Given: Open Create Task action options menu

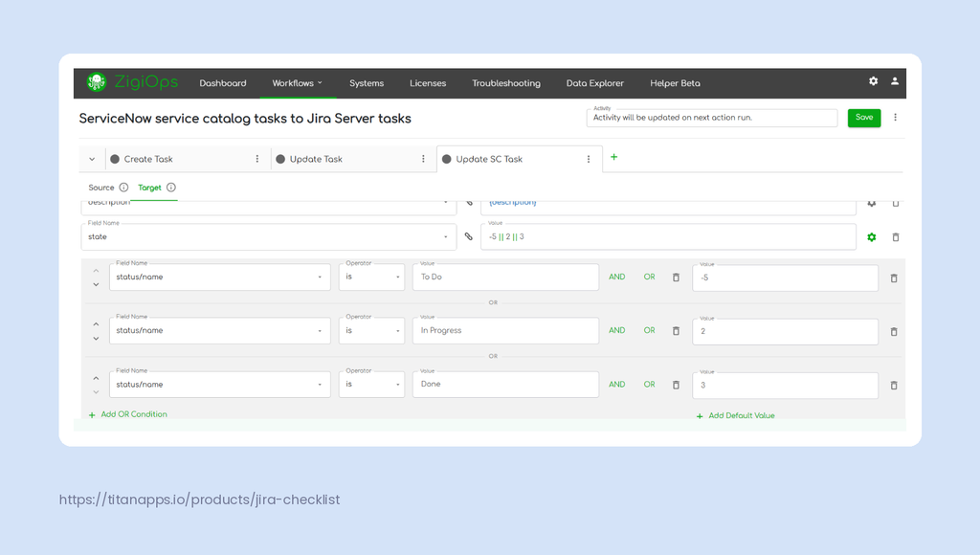Looking at the screenshot, I should click(x=256, y=159).
